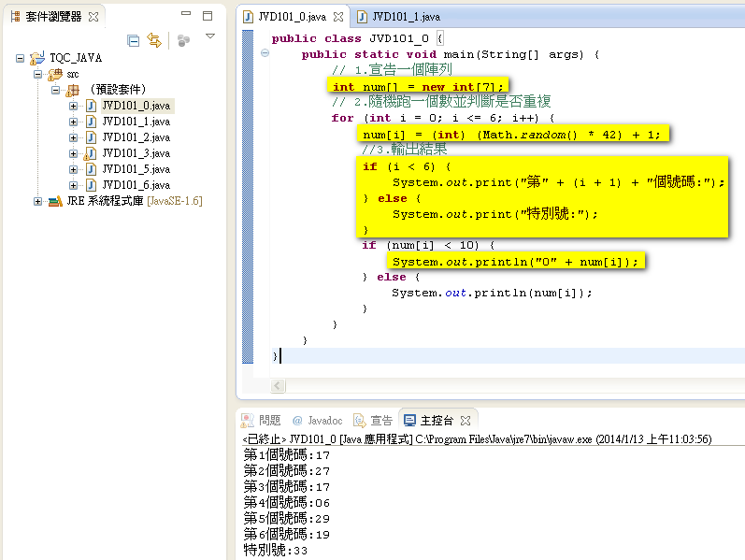Select JVD101_5.java in the package tree
The width and height of the screenshot is (745, 560).
[x=136, y=169]
